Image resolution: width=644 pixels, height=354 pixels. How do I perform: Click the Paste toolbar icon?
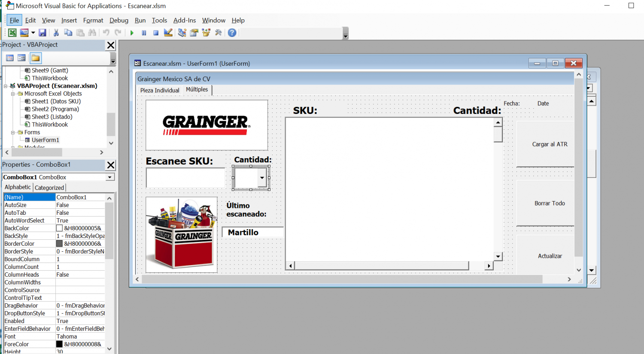click(x=80, y=33)
